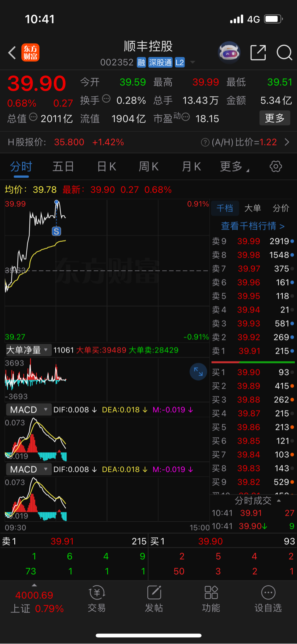This screenshot has width=297, height=644.
Task: Open the Eastmoney logo home icon
Action: pos(30,53)
